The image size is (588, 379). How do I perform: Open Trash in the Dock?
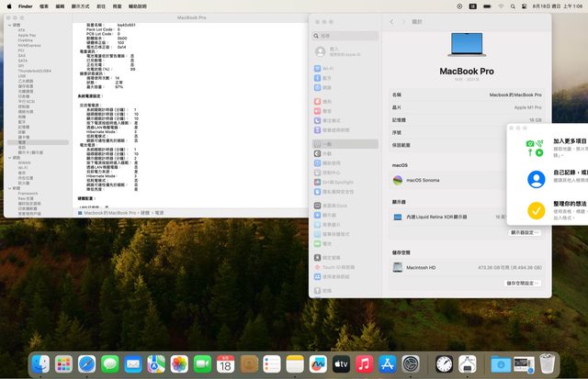tap(548, 363)
